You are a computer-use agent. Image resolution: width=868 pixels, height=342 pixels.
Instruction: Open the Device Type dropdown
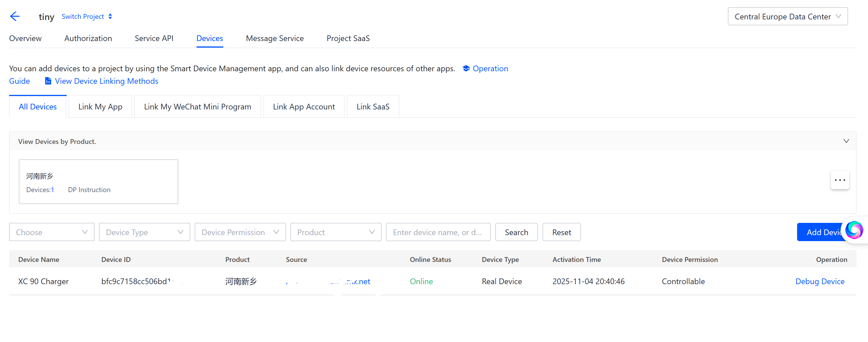(x=144, y=232)
